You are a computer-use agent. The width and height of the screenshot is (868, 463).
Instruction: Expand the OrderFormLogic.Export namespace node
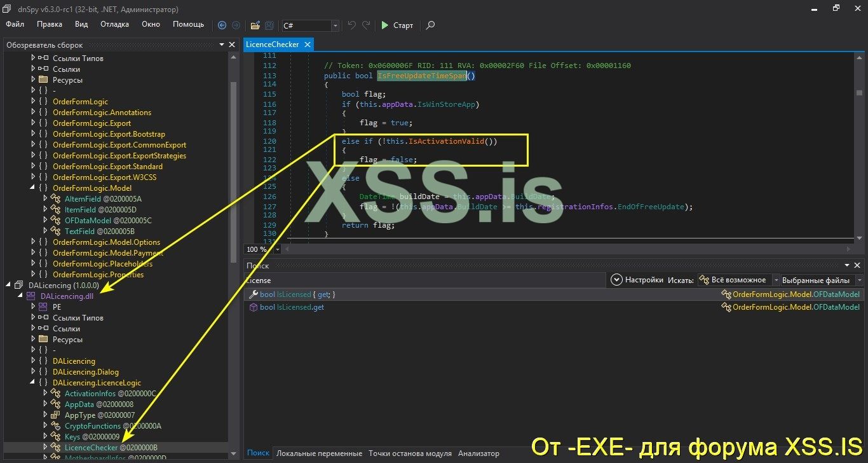[32, 123]
